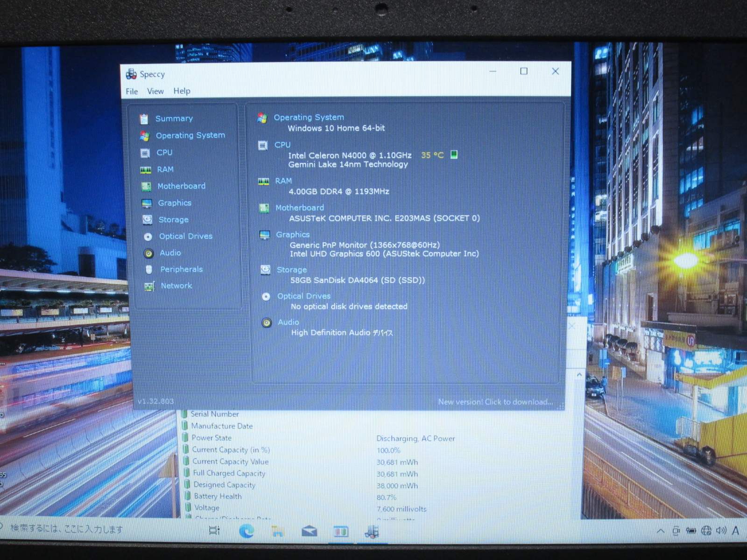Screen dimensions: 747x560
Task: Click the sidebar Audio speaker icon
Action: [x=148, y=253]
